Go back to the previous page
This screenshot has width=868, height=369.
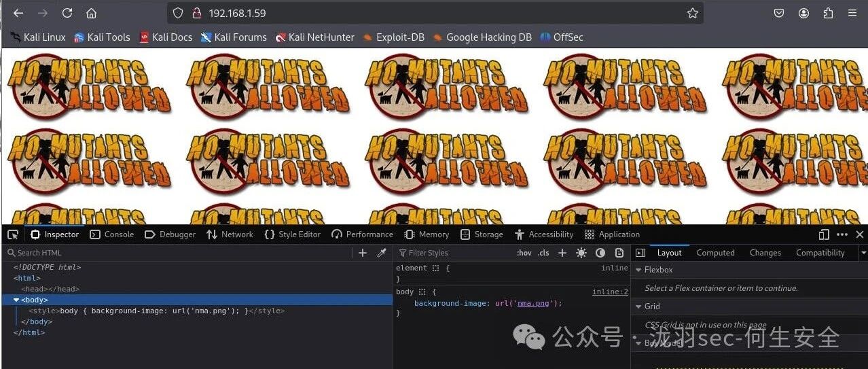(x=18, y=13)
